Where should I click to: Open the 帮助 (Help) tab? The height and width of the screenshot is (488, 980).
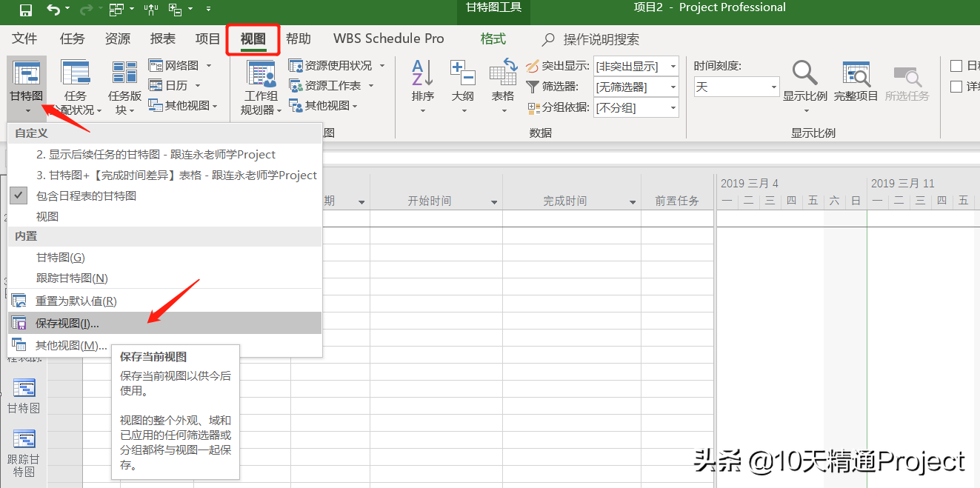coord(299,39)
